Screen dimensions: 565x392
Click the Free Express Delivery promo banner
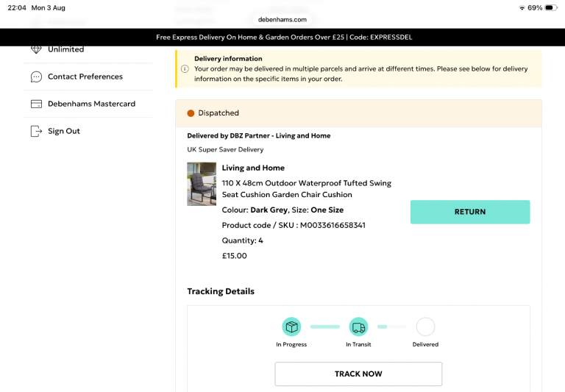point(282,37)
